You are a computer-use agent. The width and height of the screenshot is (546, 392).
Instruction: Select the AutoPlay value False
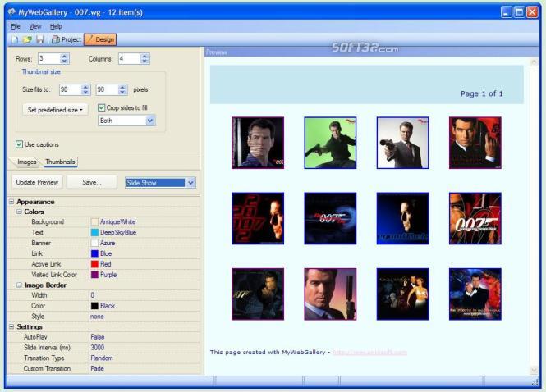pos(98,337)
